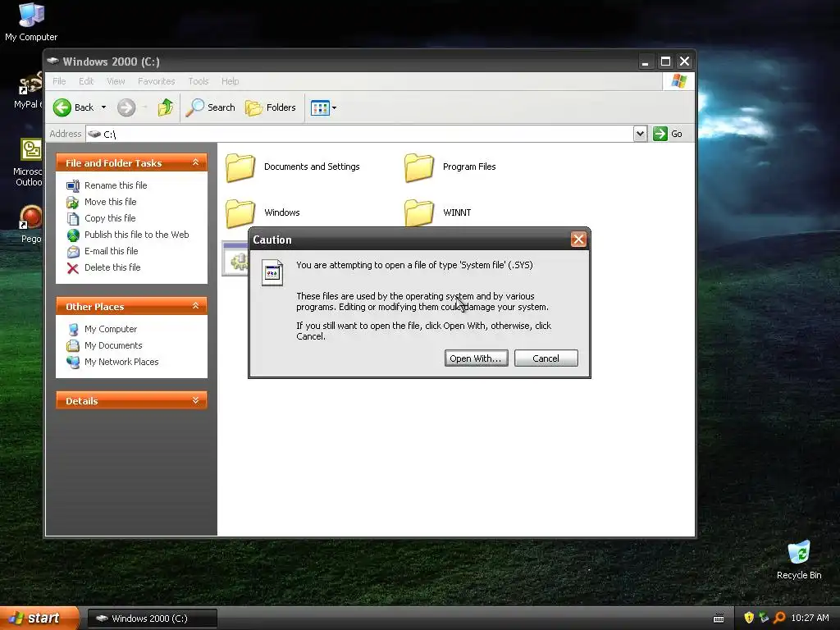
Task: Go to My Documents in Other Places
Action: [x=113, y=345]
